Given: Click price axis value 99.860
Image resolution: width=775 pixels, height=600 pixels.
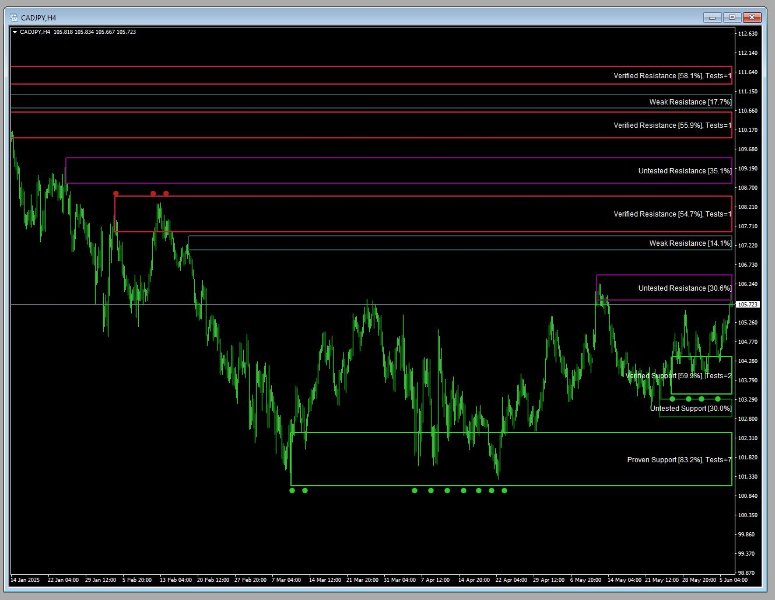Looking at the screenshot, I should click(x=747, y=534).
